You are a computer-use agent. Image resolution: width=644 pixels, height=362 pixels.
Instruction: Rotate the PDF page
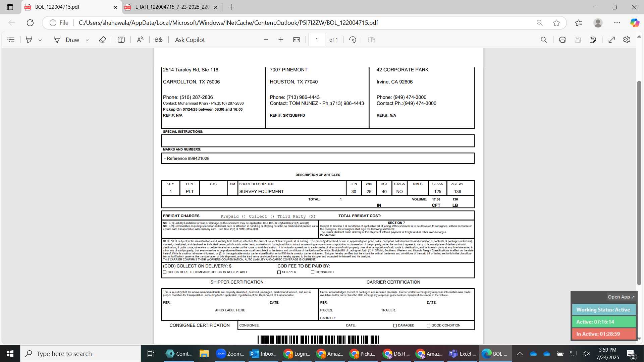(x=353, y=40)
